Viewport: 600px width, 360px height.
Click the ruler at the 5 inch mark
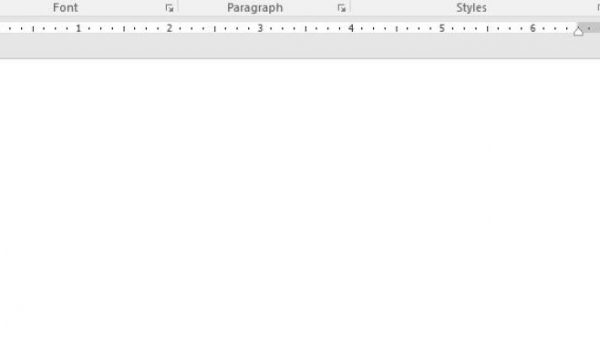pyautogui.click(x=442, y=28)
